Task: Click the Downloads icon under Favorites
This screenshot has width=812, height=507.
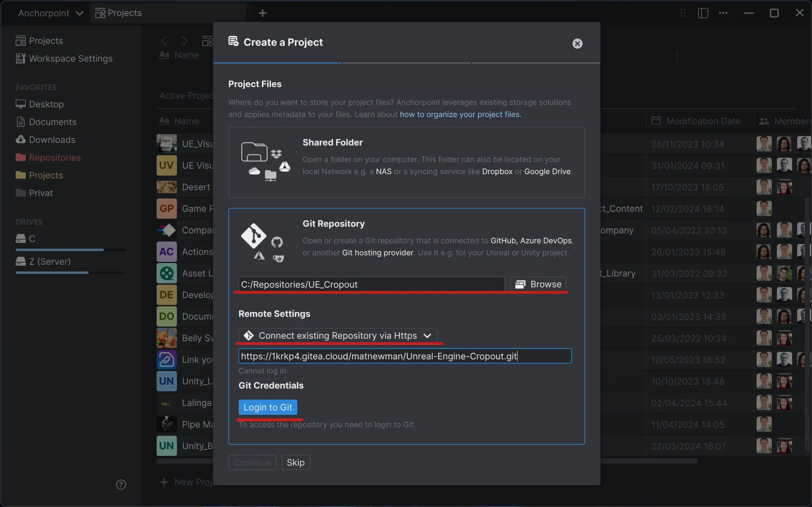Action: pos(21,140)
